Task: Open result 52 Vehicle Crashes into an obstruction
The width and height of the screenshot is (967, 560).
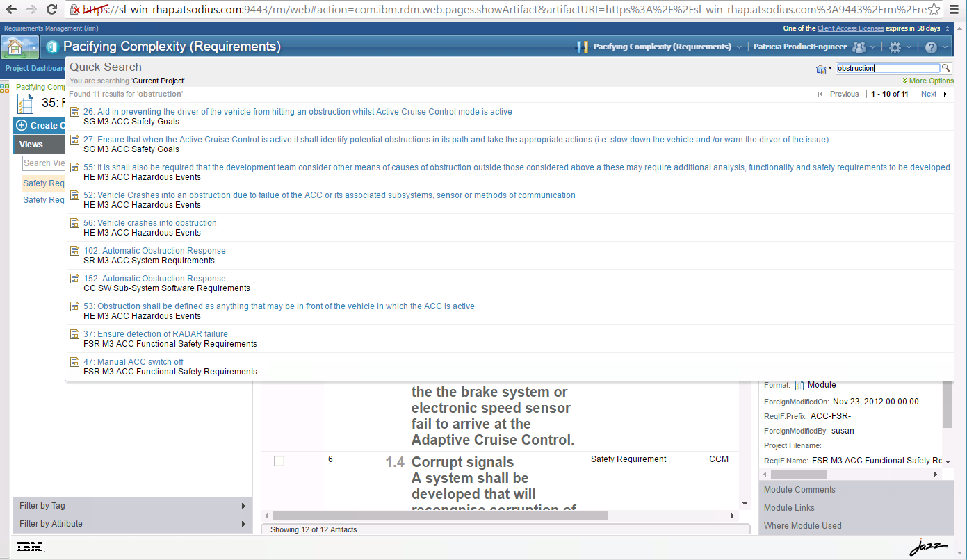Action: click(330, 195)
